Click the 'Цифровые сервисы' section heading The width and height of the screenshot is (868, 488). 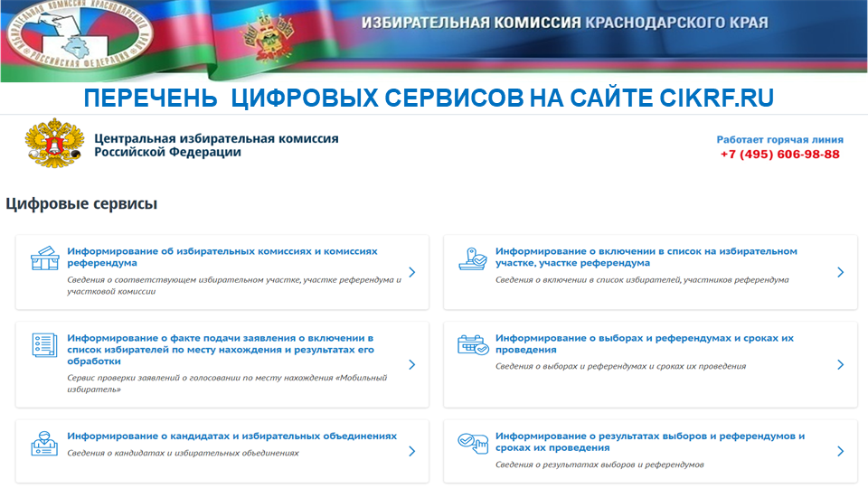pyautogui.click(x=81, y=204)
